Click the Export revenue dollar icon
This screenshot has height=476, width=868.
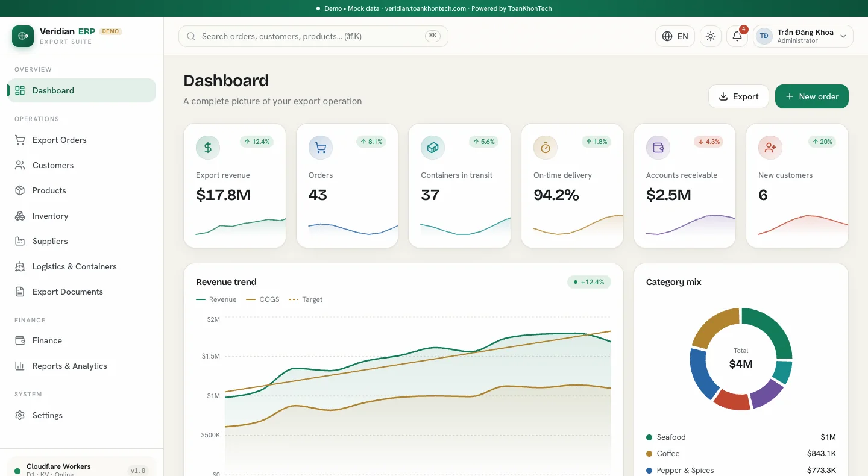tap(208, 148)
